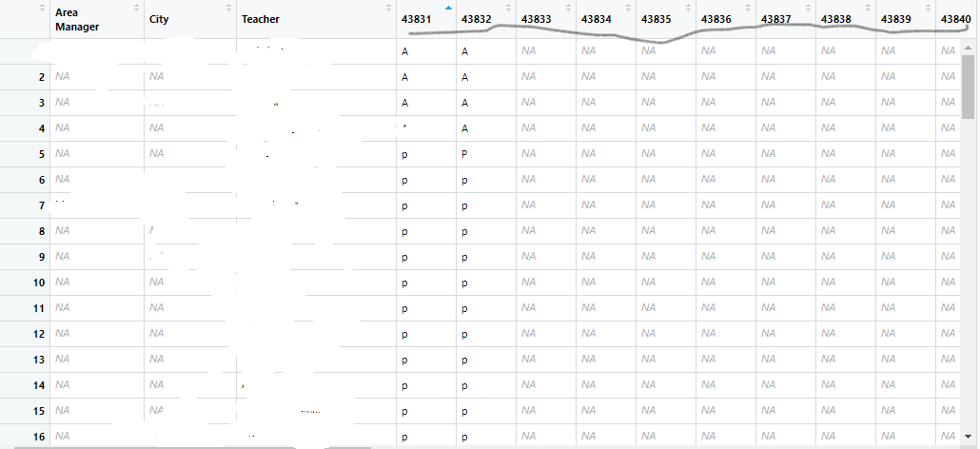Screen dimensions: 980x449
Task: Click row number 12 in the index column
Action: 39,334
